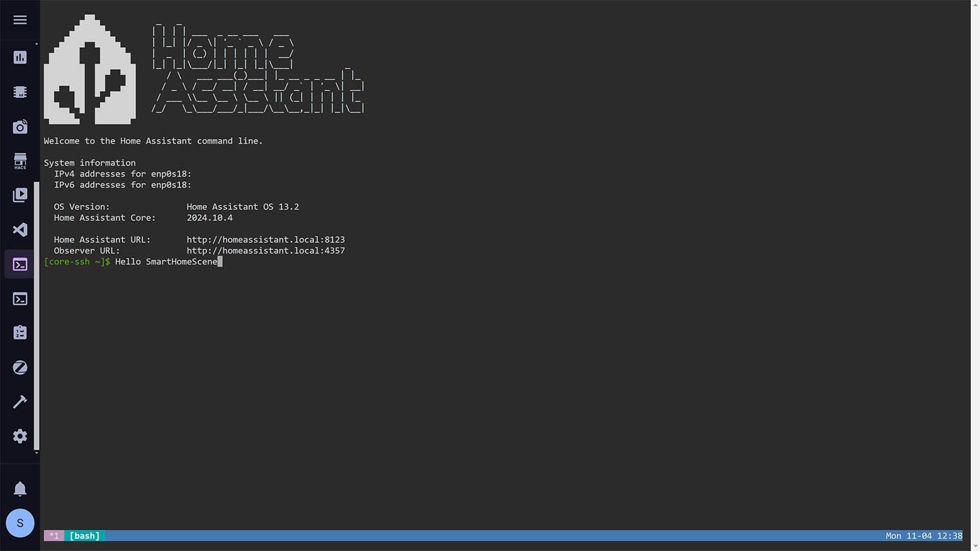Open the camera icon panel in sidebar
The image size is (980, 551).
[20, 127]
